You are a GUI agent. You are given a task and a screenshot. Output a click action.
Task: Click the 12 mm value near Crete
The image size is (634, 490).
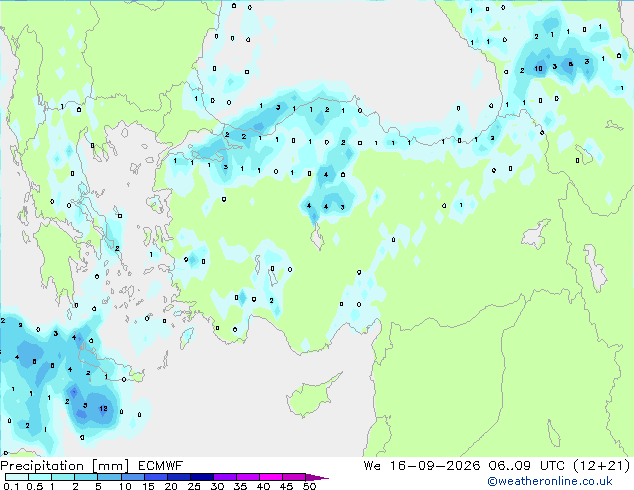[x=104, y=409]
